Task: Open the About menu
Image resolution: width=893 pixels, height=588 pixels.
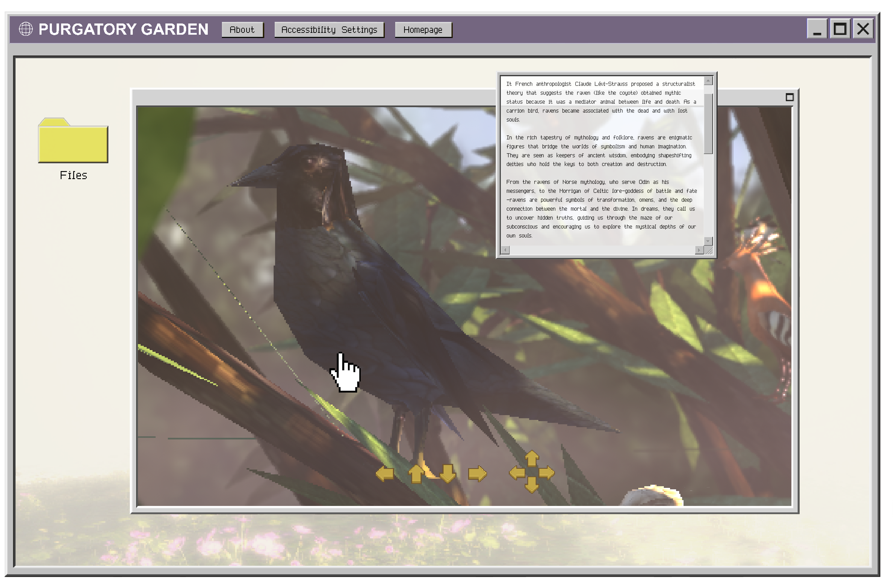Action: [x=242, y=30]
